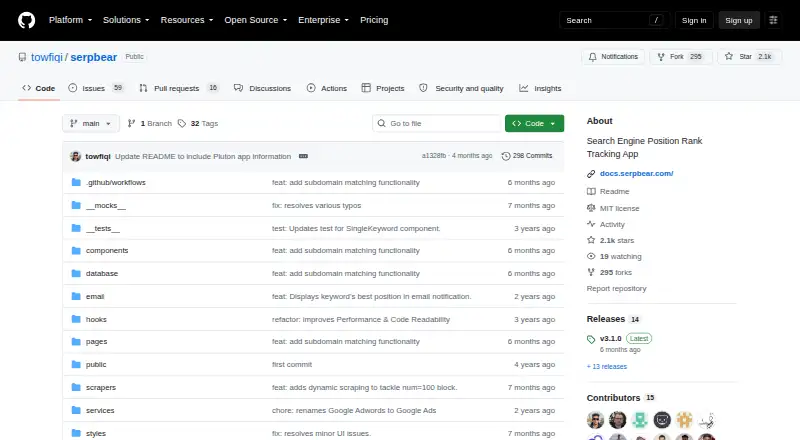Open the 298 Commits history link

[527, 156]
